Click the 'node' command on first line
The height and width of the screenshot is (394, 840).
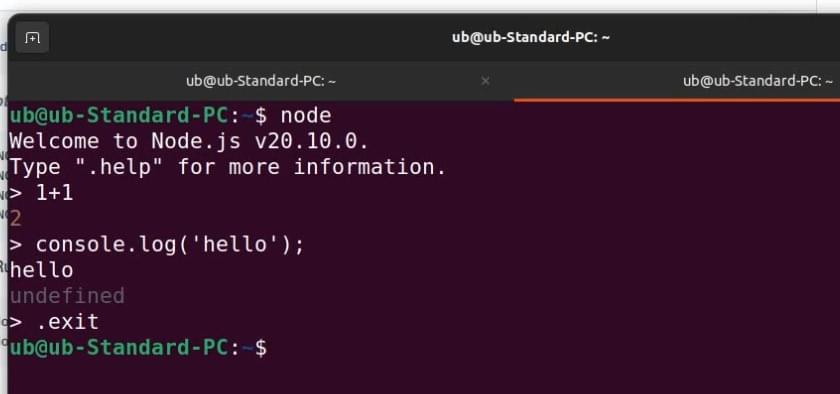pos(306,116)
